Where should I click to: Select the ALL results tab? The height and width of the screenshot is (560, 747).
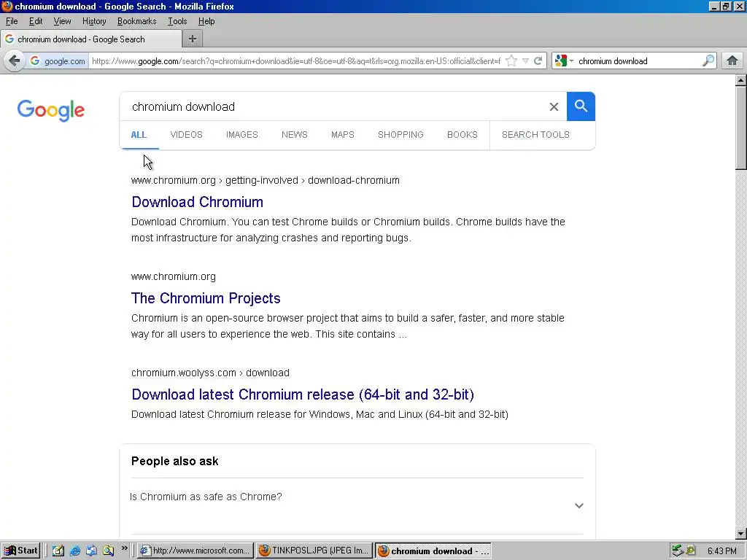coord(139,135)
